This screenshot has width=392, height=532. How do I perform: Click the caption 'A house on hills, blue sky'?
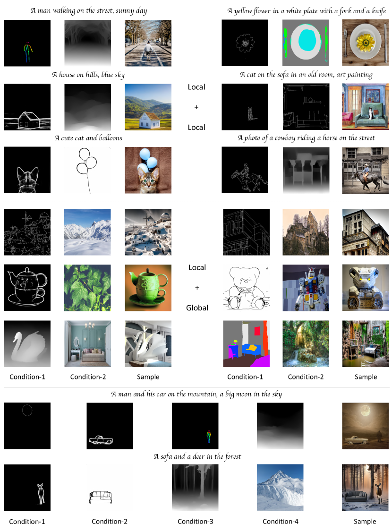click(88, 75)
